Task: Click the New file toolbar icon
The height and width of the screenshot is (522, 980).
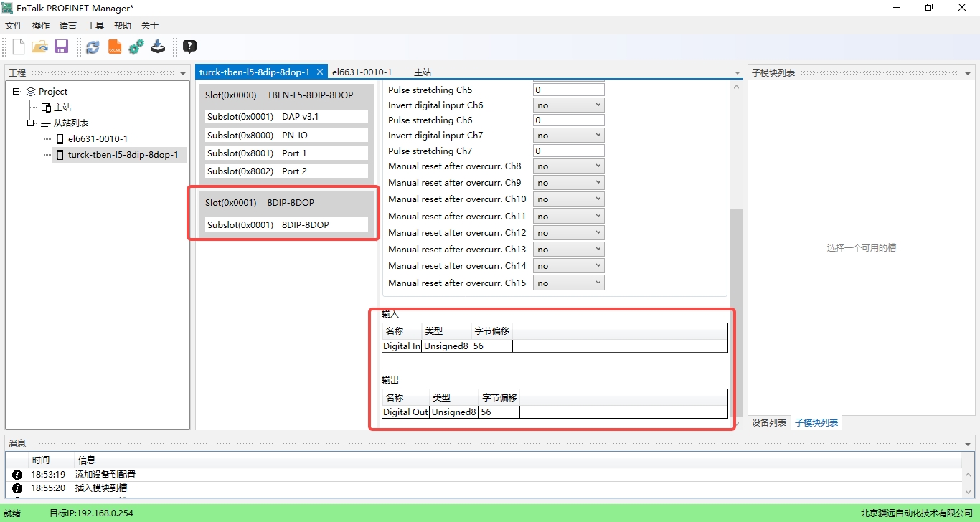Action: click(x=19, y=47)
